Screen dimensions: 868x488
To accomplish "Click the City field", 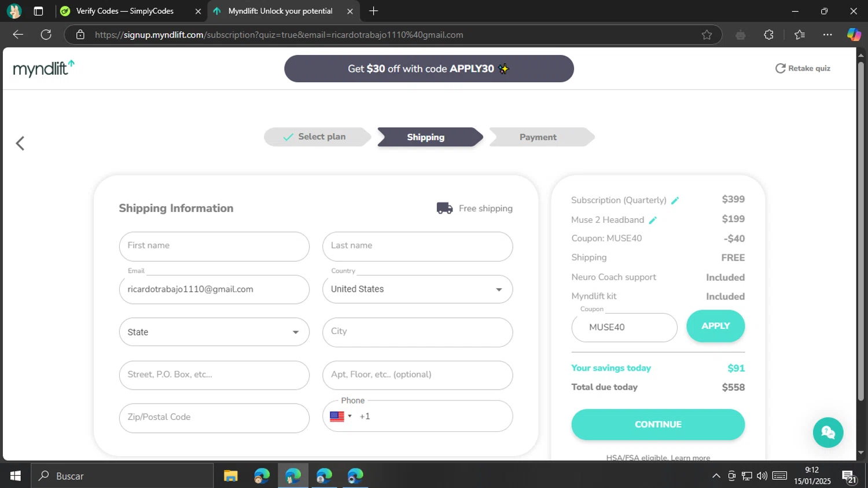I will click(x=417, y=332).
